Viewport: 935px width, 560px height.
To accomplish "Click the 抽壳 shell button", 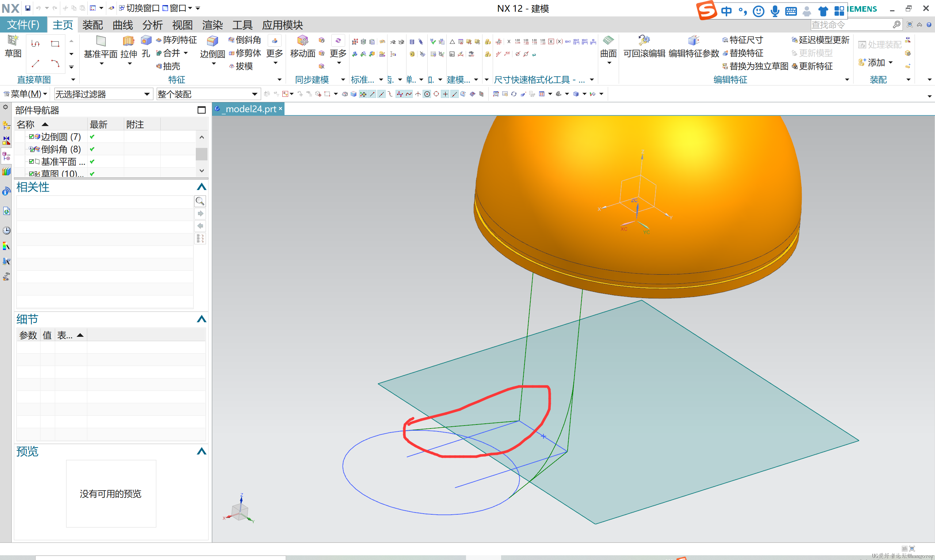I will [168, 66].
